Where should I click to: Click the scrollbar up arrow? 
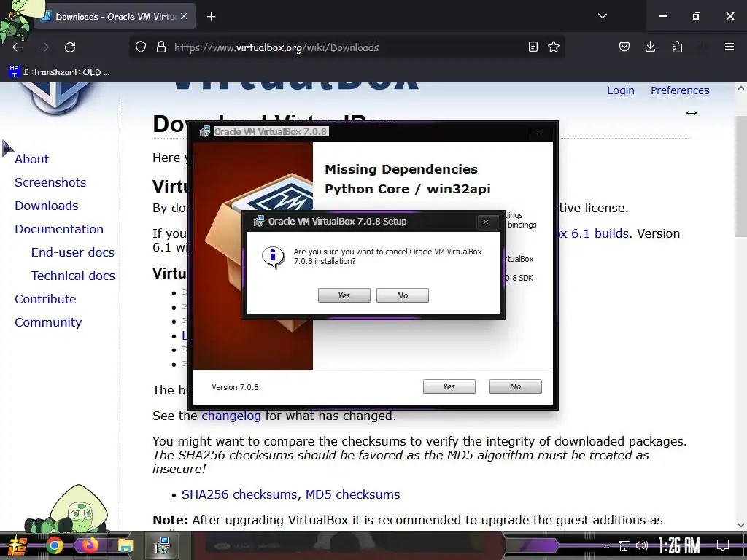[741, 88]
